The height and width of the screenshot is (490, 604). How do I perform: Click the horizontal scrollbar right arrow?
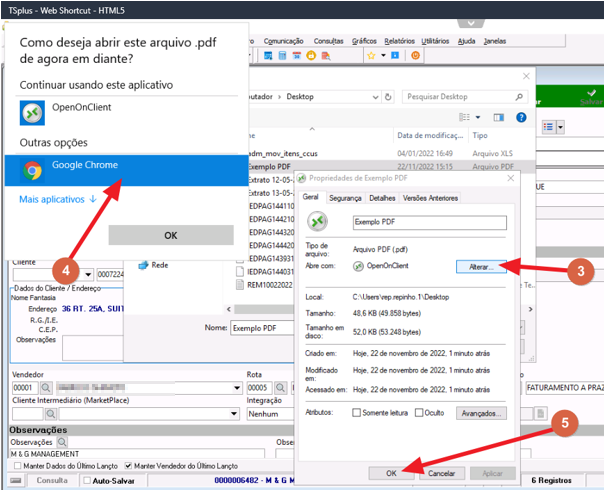pyautogui.click(x=530, y=309)
